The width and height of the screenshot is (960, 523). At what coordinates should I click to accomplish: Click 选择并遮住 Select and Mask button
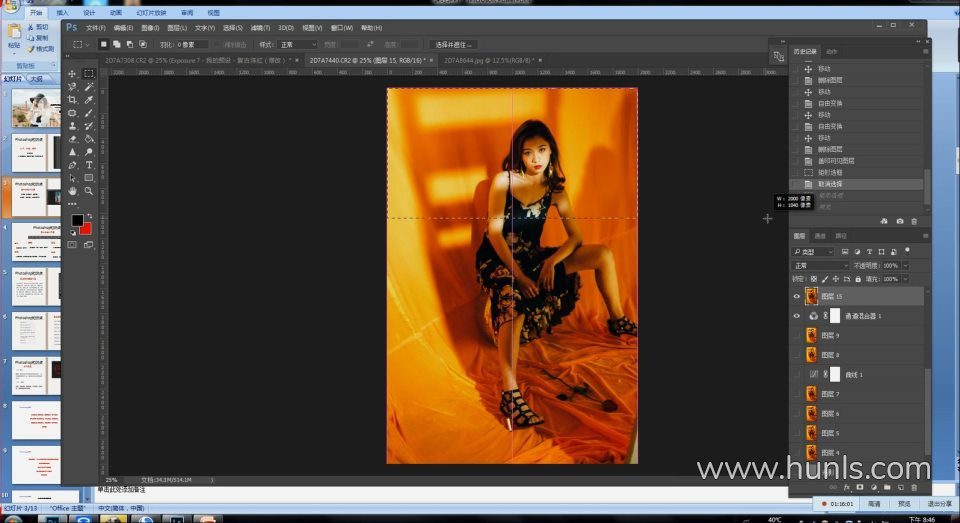(x=453, y=45)
